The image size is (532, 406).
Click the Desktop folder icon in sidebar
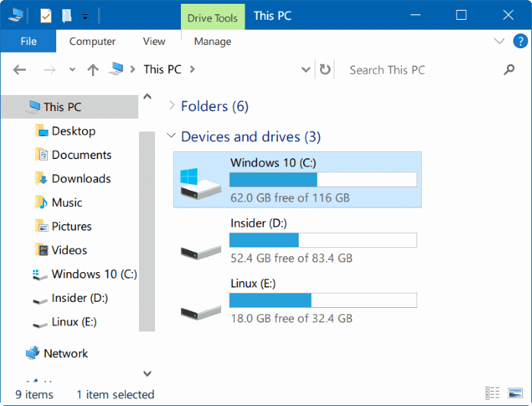point(42,131)
